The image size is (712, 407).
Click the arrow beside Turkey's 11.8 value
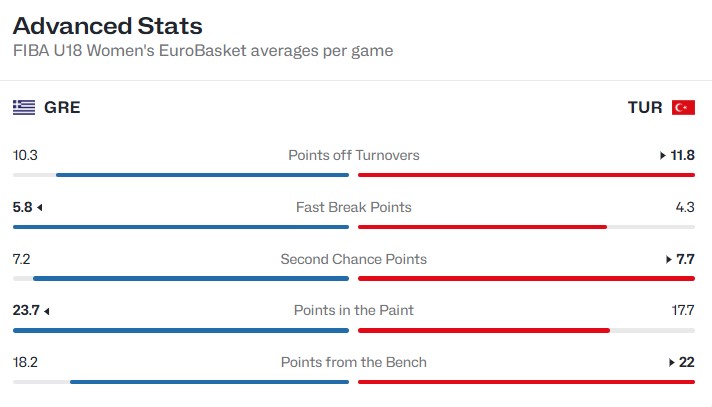(663, 155)
